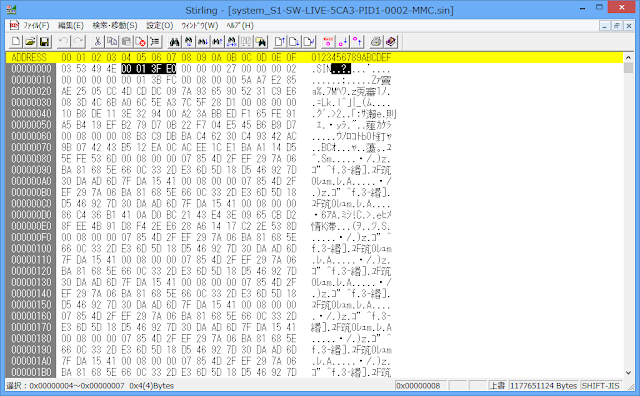Click address row 000001B0

tap(31, 372)
